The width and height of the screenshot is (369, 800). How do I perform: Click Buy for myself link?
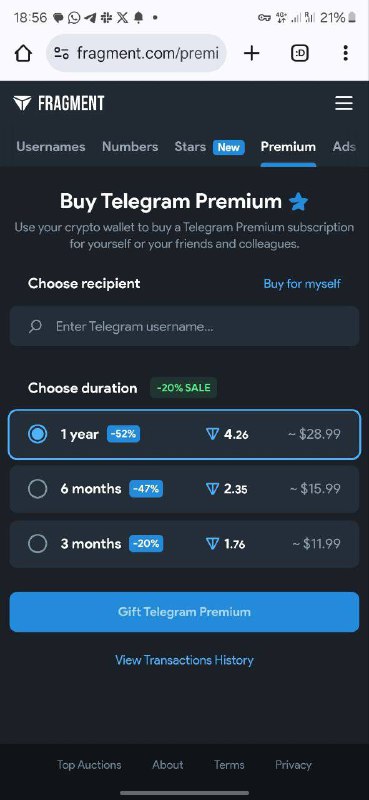tap(302, 284)
